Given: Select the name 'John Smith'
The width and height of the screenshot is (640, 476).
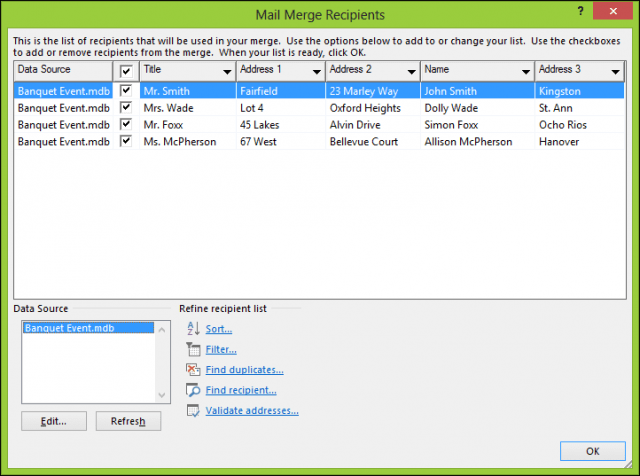Looking at the screenshot, I should [478, 91].
